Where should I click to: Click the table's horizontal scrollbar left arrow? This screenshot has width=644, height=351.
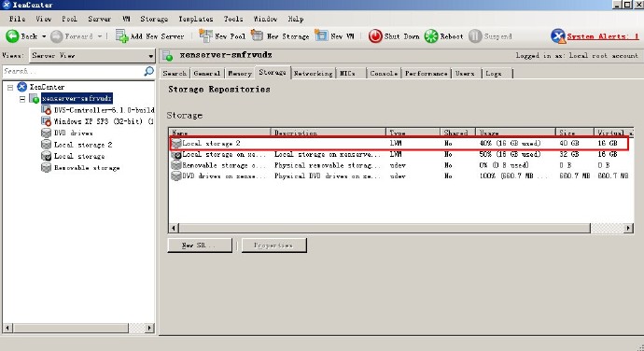pyautogui.click(x=174, y=228)
